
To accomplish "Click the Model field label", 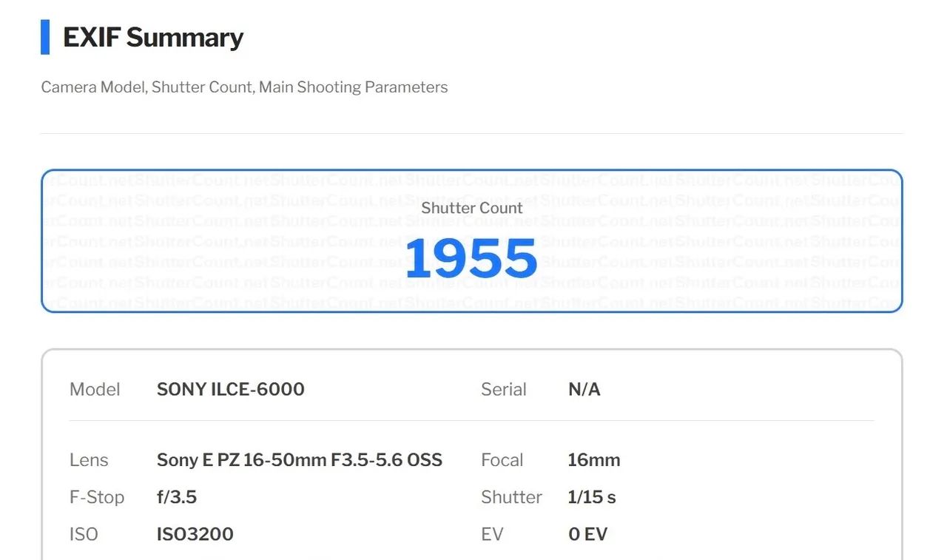I will click(x=95, y=390).
